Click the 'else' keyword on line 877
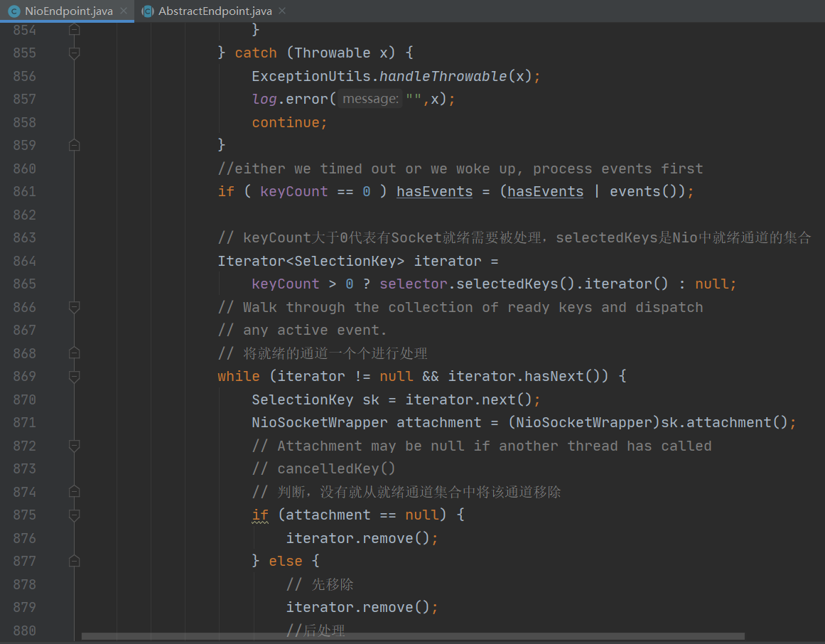825x644 pixels. 285,561
